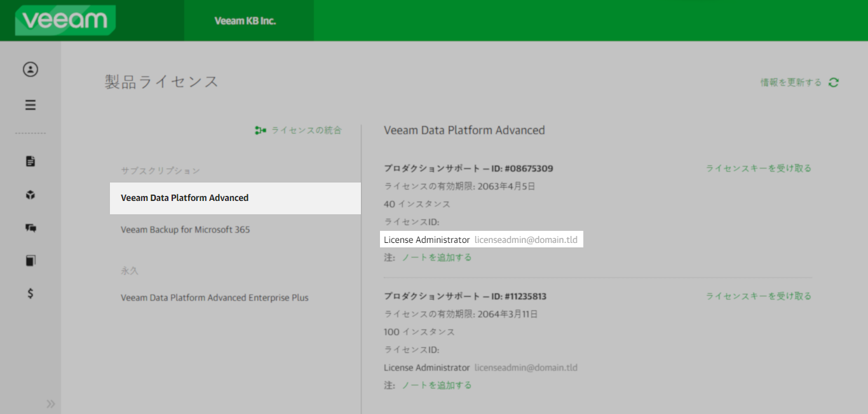The width and height of the screenshot is (868, 414).
Task: Click プロダクションサポート ID: #11235813 heading
Action: click(465, 296)
